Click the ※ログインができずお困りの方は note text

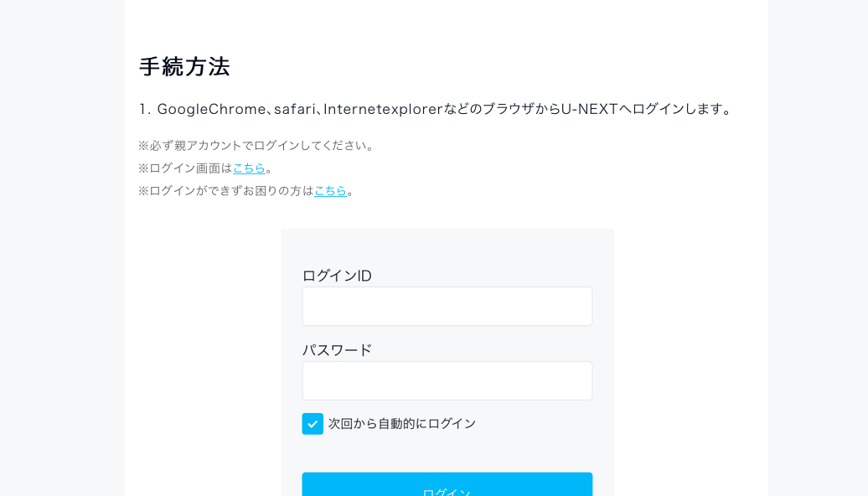226,190
